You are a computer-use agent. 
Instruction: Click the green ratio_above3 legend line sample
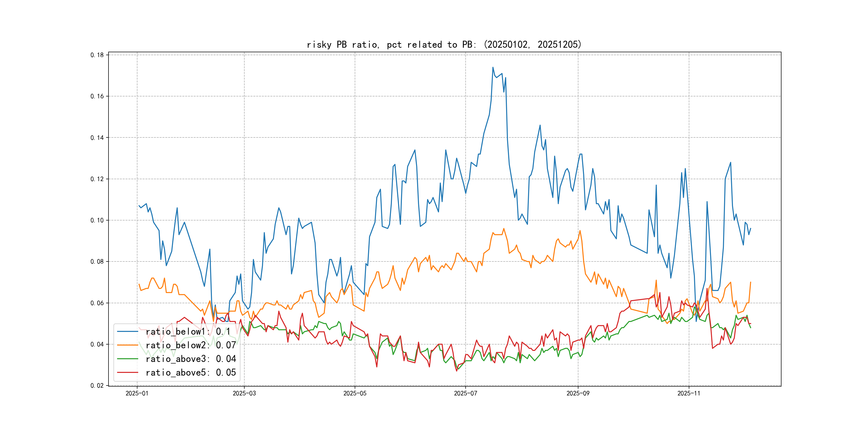[127, 359]
